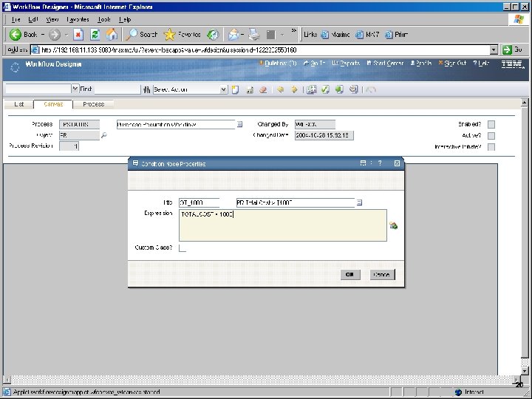Switch to the Process tab
The height and width of the screenshot is (399, 532).
pos(94,104)
